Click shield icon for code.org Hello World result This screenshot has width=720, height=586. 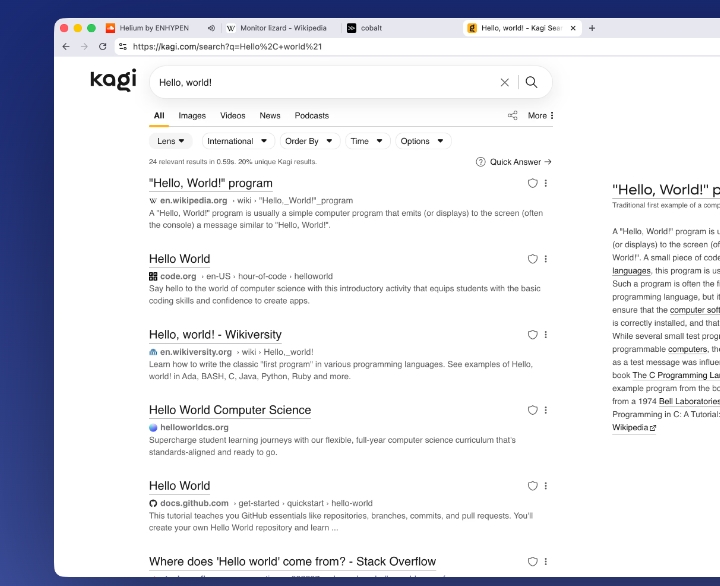coord(532,259)
